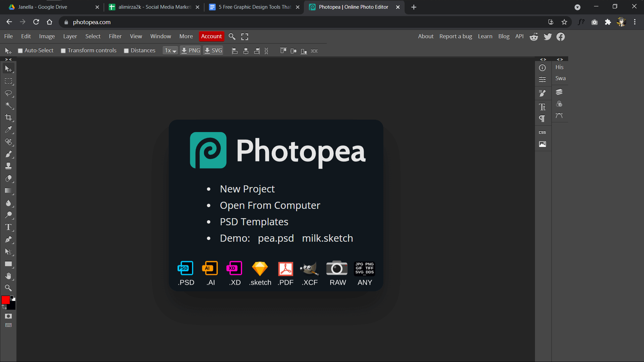Screen dimensions: 644x362
Task: Open the More menu
Action: pyautogui.click(x=186, y=36)
